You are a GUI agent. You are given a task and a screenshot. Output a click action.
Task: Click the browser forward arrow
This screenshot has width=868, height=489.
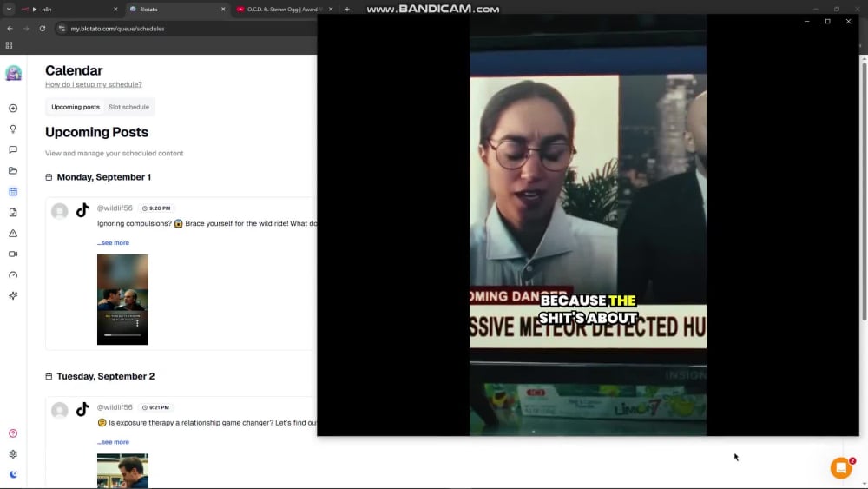click(26, 29)
